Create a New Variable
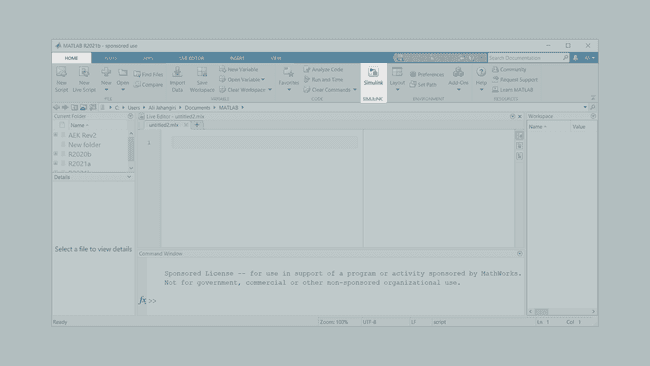This screenshot has height=366, width=650. tap(239, 69)
